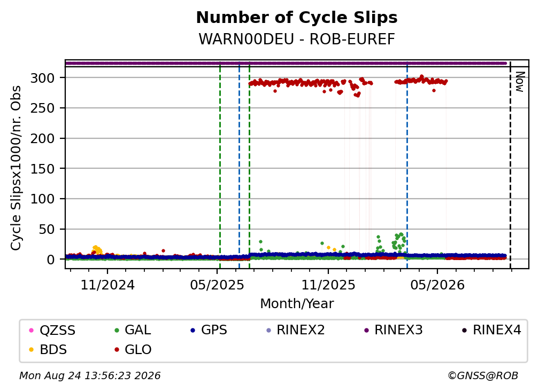Click the 200 y-axis tick label

42,139
